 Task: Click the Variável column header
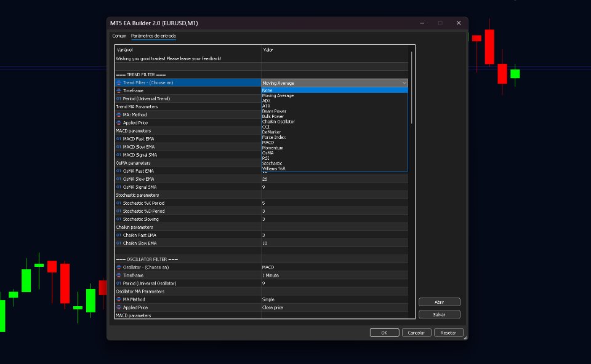pos(188,50)
